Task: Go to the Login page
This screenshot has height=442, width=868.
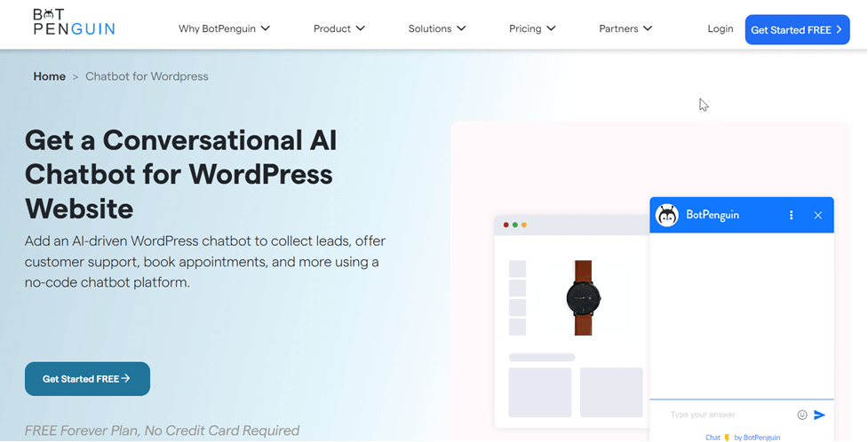Action: click(721, 28)
